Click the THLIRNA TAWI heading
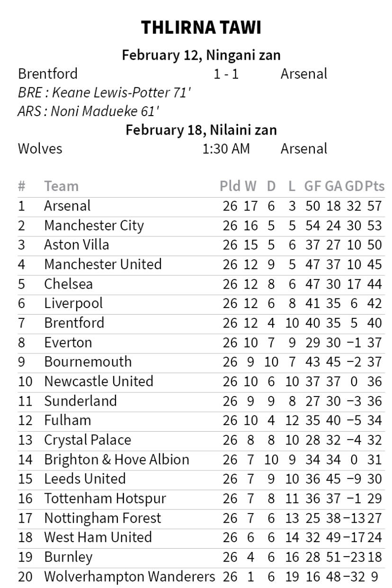The image size is (392, 588). tap(201, 28)
